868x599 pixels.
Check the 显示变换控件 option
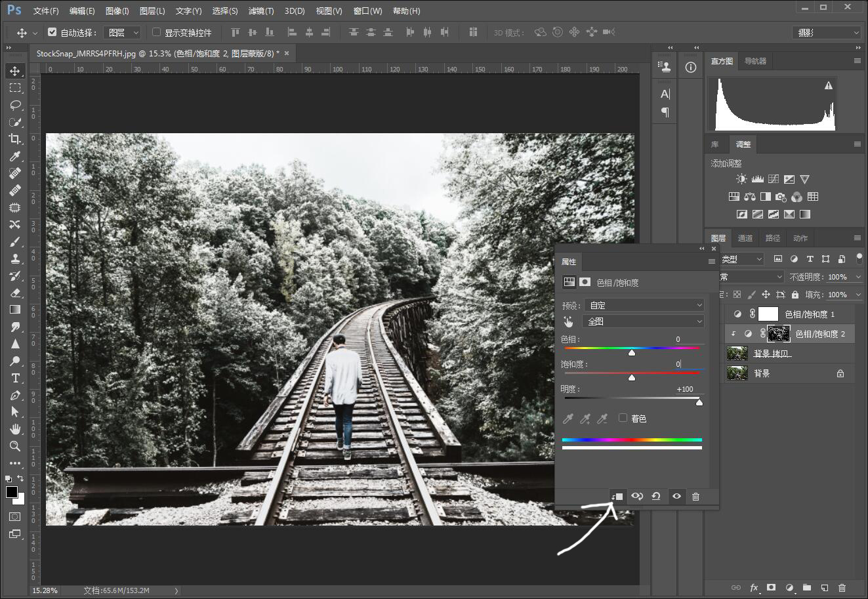pos(156,32)
